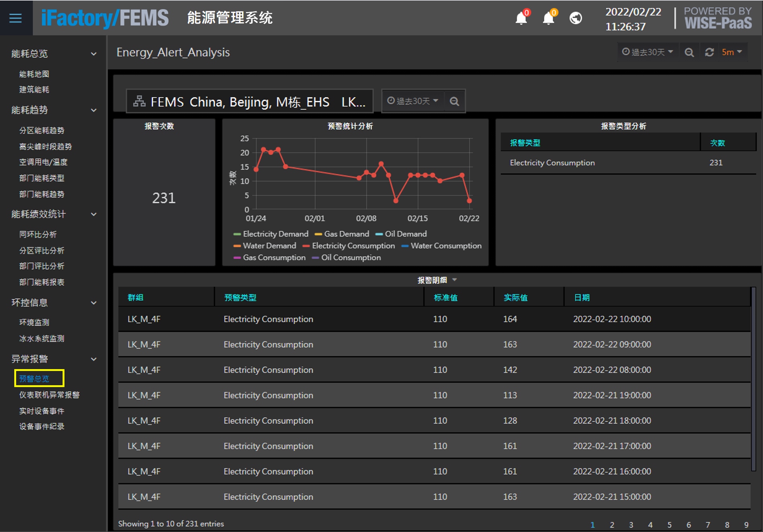
Task: Open the 环境监测 menu item
Action: click(x=34, y=322)
